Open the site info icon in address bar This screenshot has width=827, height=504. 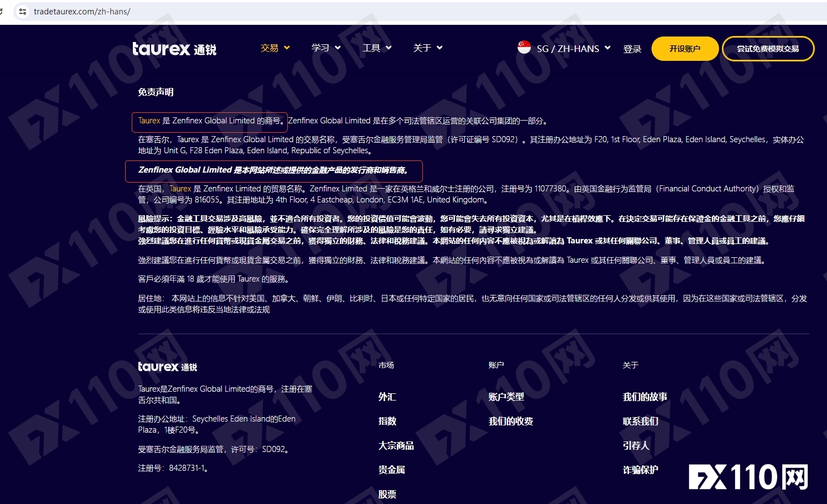(x=23, y=12)
